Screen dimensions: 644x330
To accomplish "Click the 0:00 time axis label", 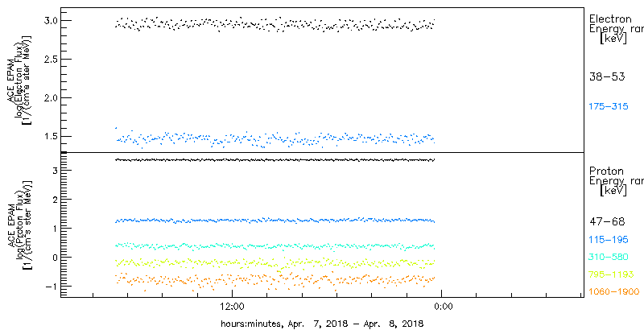I will [x=443, y=306].
